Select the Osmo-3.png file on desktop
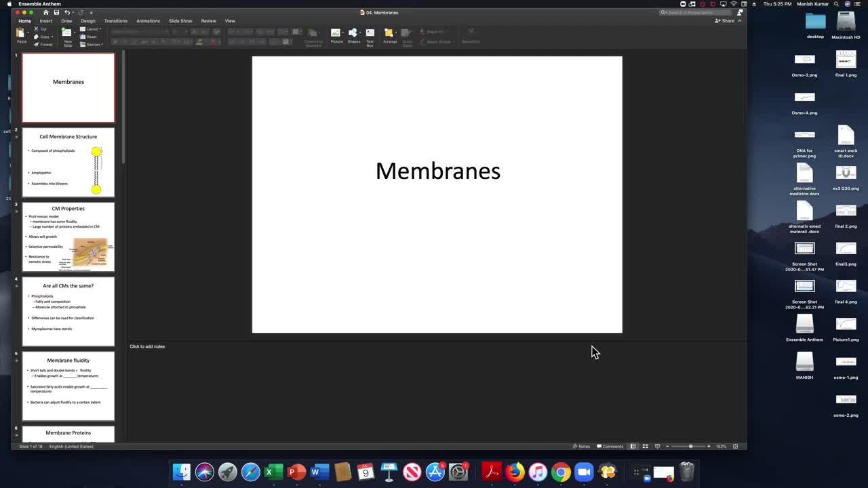Image resolution: width=868 pixels, height=488 pixels. pyautogui.click(x=804, y=66)
